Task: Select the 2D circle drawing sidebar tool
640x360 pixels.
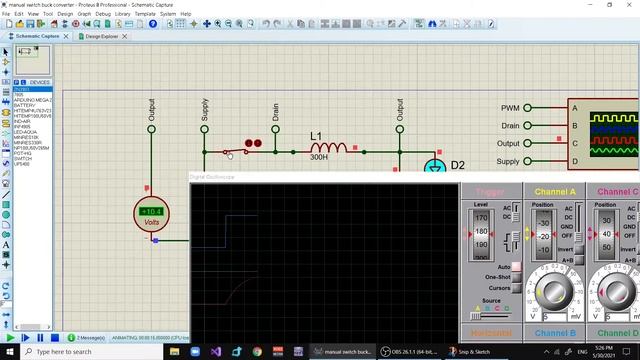Action: (6, 215)
